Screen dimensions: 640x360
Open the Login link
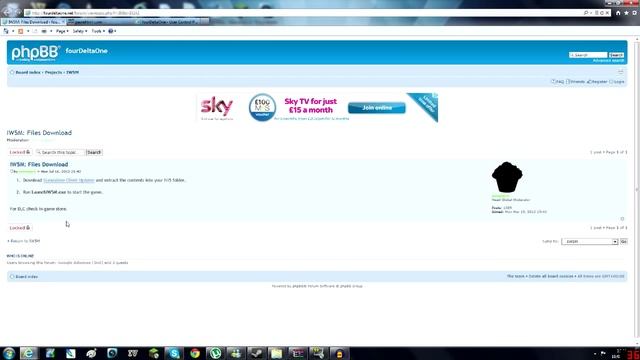point(617,82)
